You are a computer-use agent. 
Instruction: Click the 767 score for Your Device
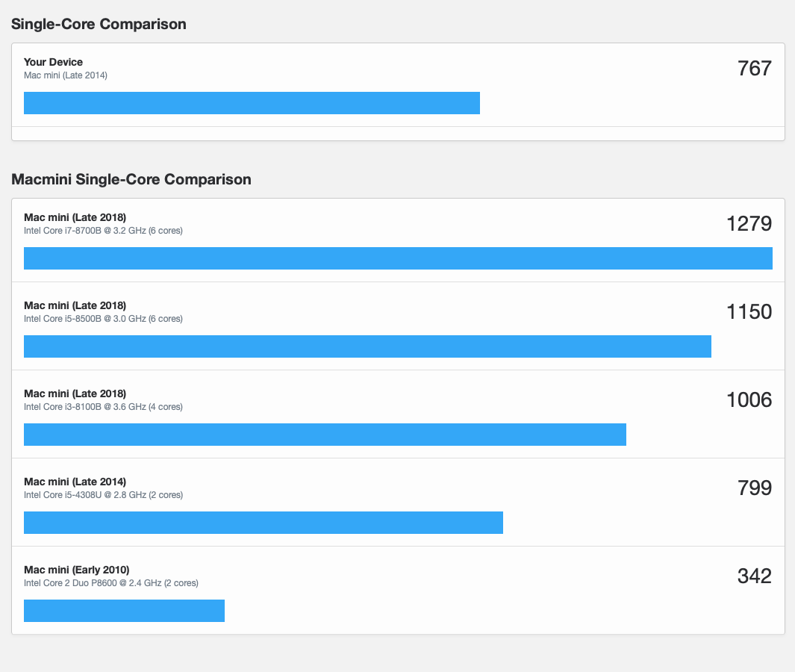point(754,69)
